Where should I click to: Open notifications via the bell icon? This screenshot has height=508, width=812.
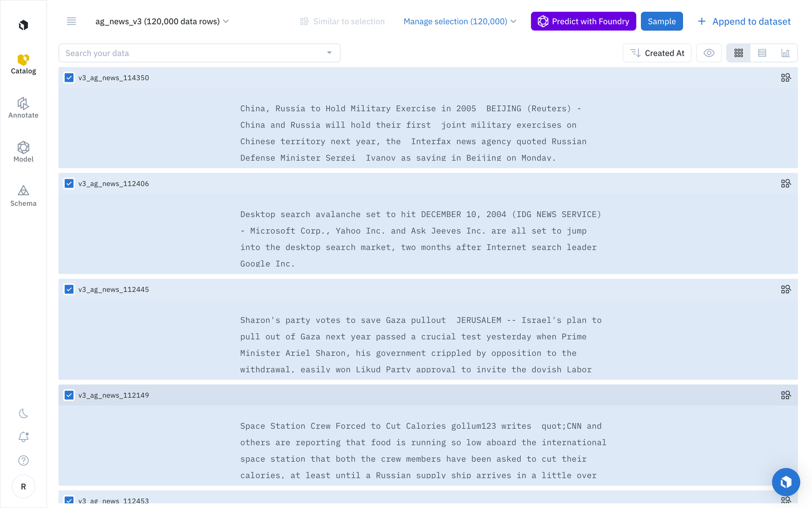pyautogui.click(x=23, y=437)
